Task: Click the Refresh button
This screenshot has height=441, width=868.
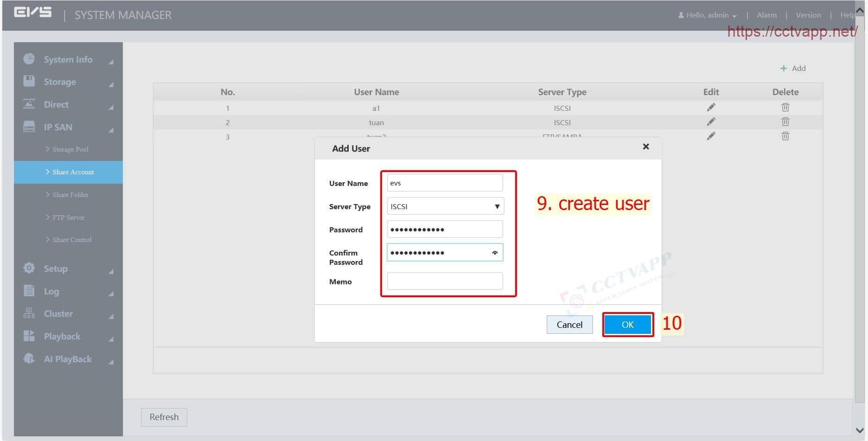Action: tap(164, 417)
